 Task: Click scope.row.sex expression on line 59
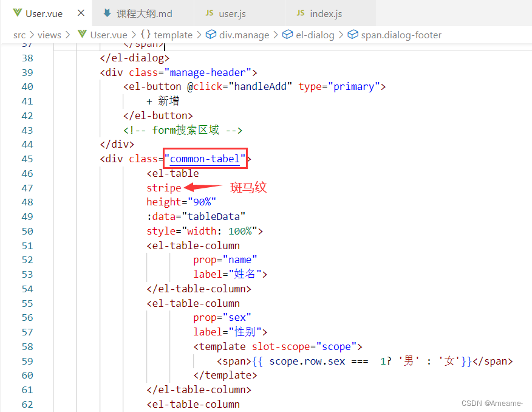307,361
